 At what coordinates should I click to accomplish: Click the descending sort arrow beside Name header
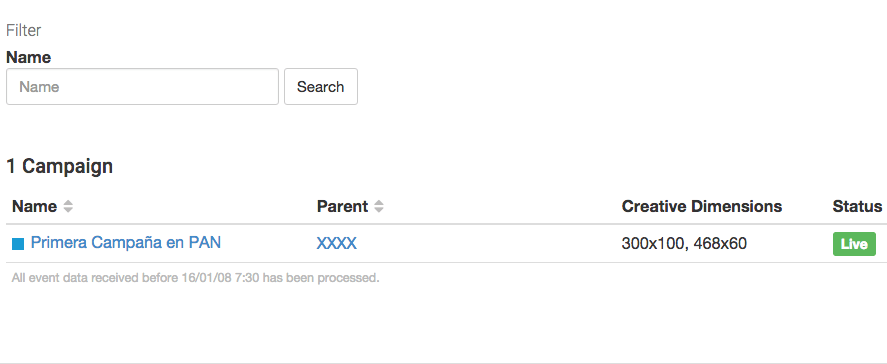coord(68,210)
